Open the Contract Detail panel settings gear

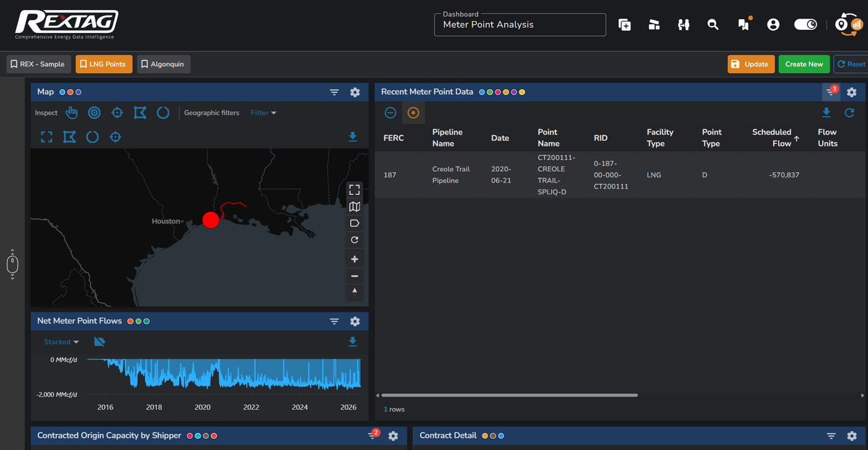852,436
